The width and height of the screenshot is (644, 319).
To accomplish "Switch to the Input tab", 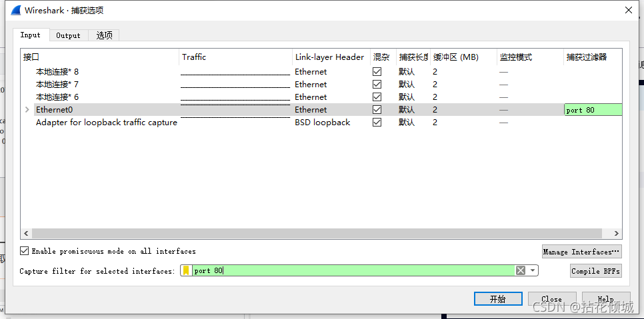I will [31, 35].
